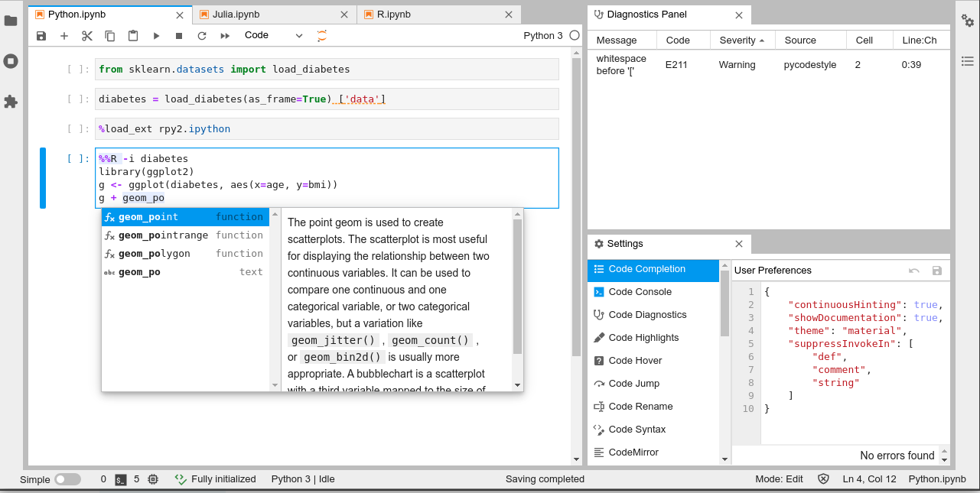Close the Diagnostics Panel tab
Image resolution: width=980 pixels, height=493 pixels.
[x=739, y=15]
